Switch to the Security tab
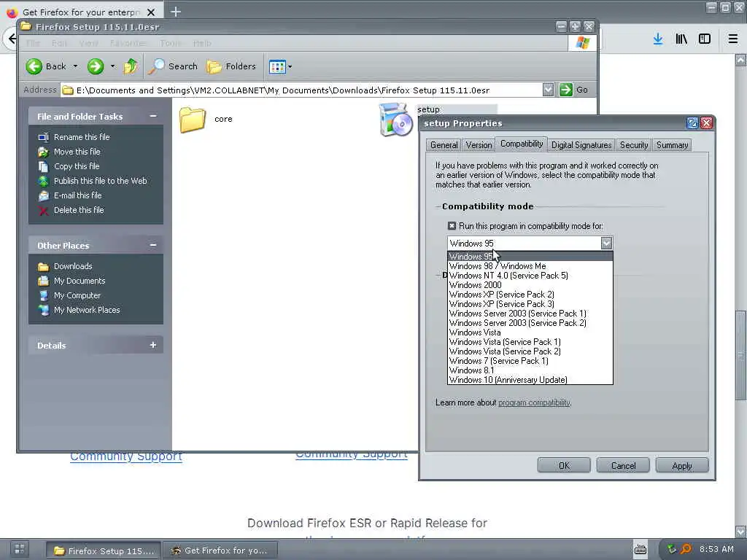This screenshot has height=560, width=747. pyautogui.click(x=634, y=145)
